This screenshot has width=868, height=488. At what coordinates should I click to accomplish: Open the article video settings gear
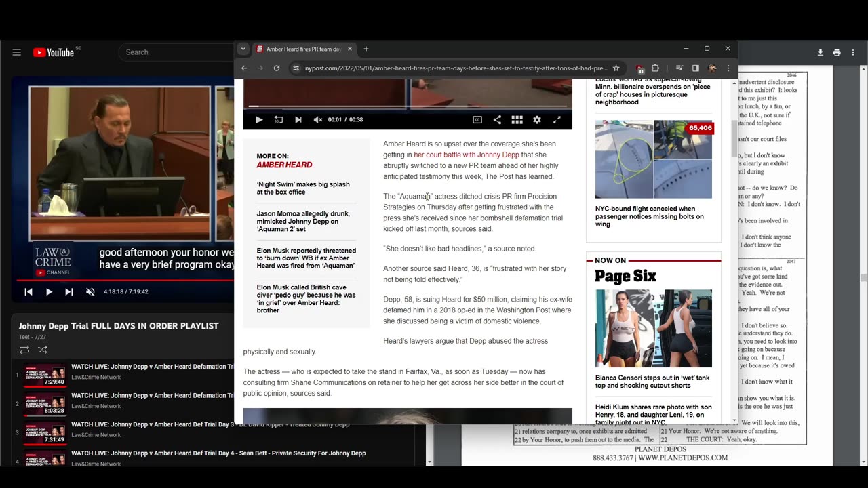pyautogui.click(x=536, y=119)
